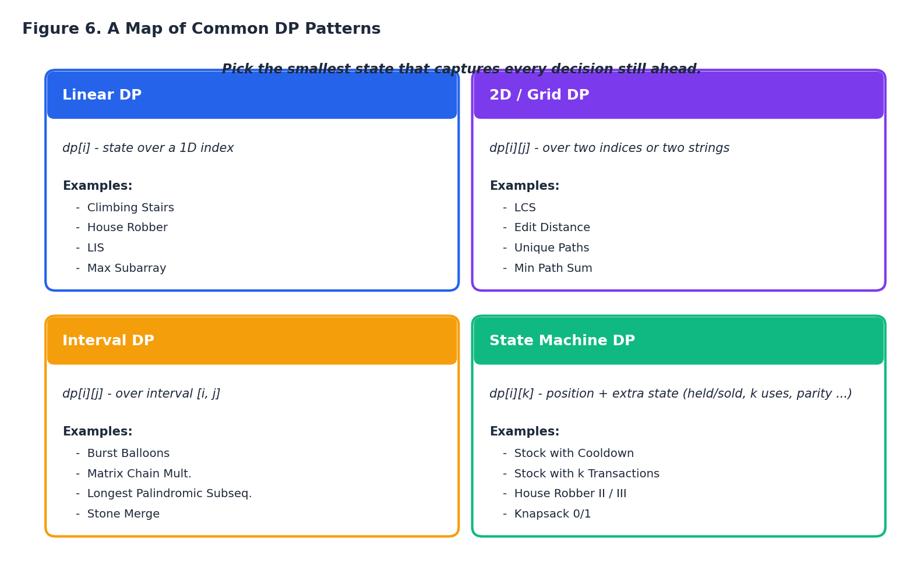The image size is (924, 574).
Task: Select Edit Distance in the list
Action: click(x=552, y=228)
